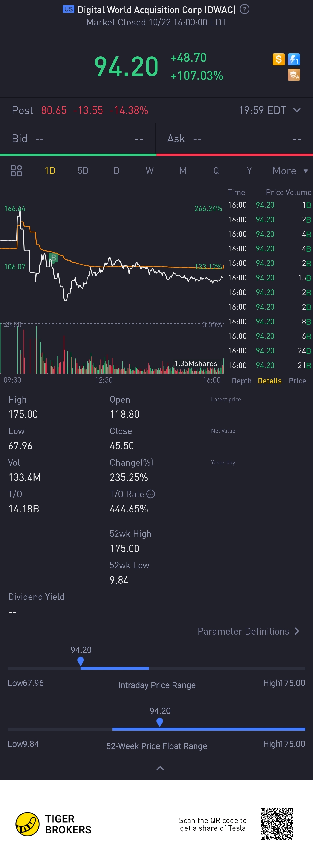313x868 pixels.
Task: Select the 5D chart tab
Action: [83, 171]
